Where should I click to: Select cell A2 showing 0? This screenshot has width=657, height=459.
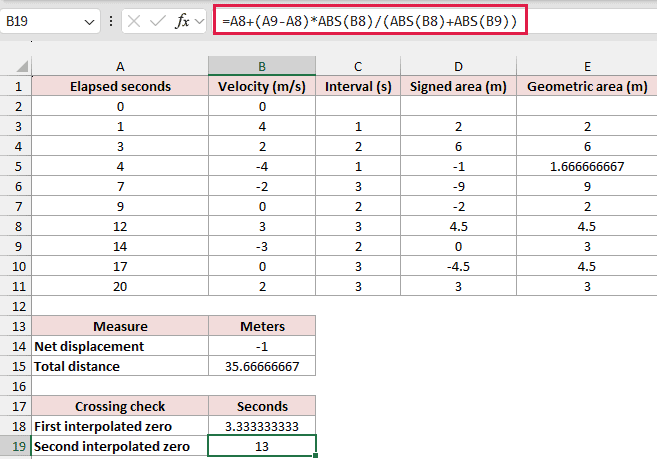coord(120,106)
